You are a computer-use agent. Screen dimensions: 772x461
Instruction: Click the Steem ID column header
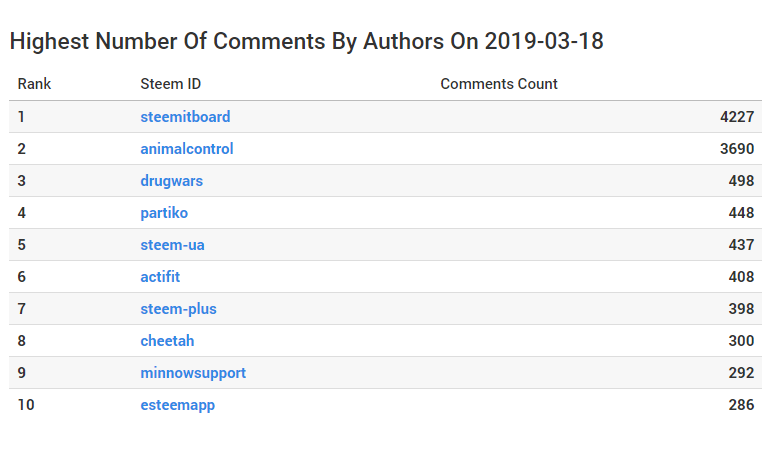click(171, 84)
